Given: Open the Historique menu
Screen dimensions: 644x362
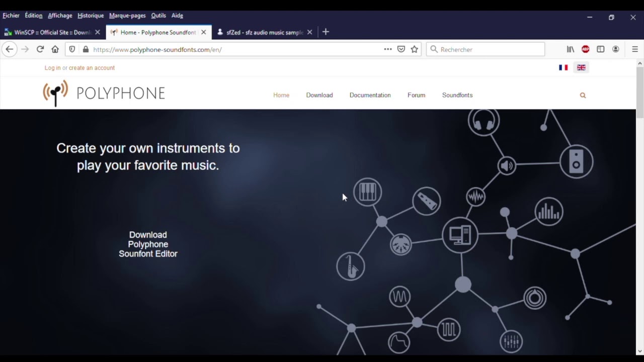Looking at the screenshot, I should click(x=91, y=16).
